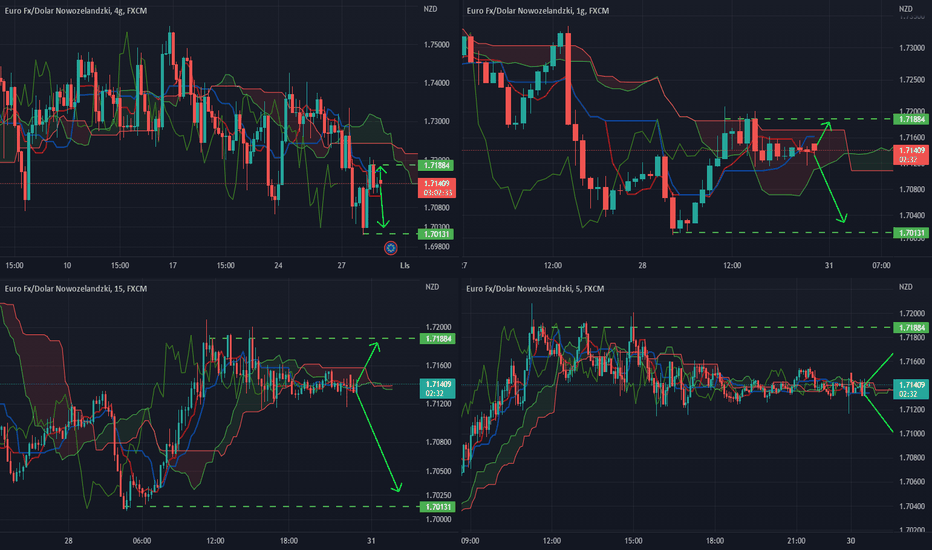The height and width of the screenshot is (550, 932).
Task: Open symbol title of the 15-minute chart
Action: tap(75, 288)
